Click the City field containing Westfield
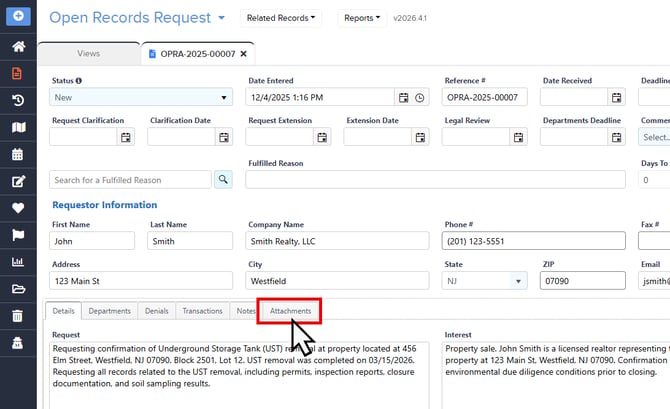The width and height of the screenshot is (670, 409). (338, 281)
